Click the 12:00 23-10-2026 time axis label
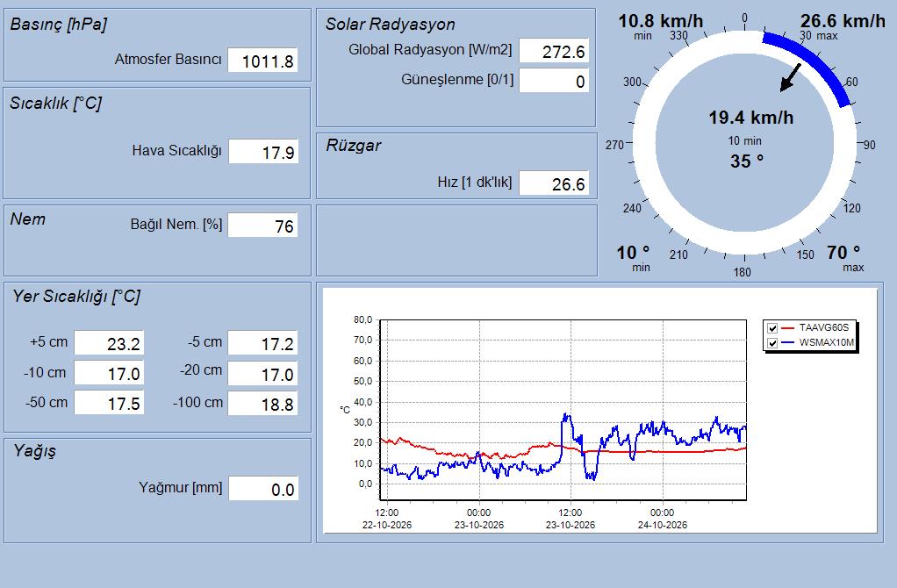 (570, 519)
